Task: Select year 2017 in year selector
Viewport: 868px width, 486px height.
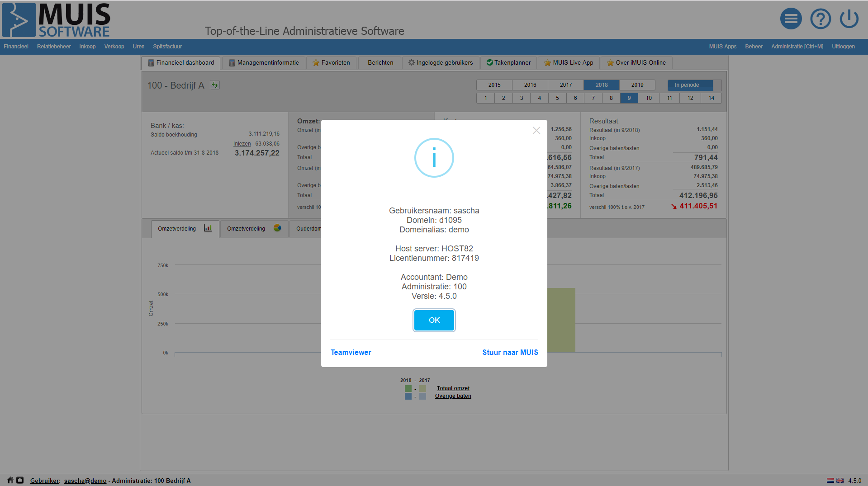Action: coord(565,85)
